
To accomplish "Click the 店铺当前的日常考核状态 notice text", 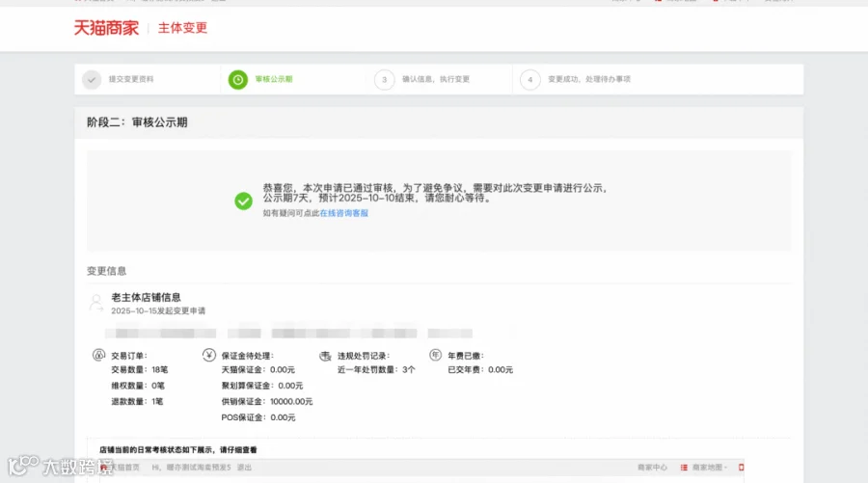I will pyautogui.click(x=178, y=450).
